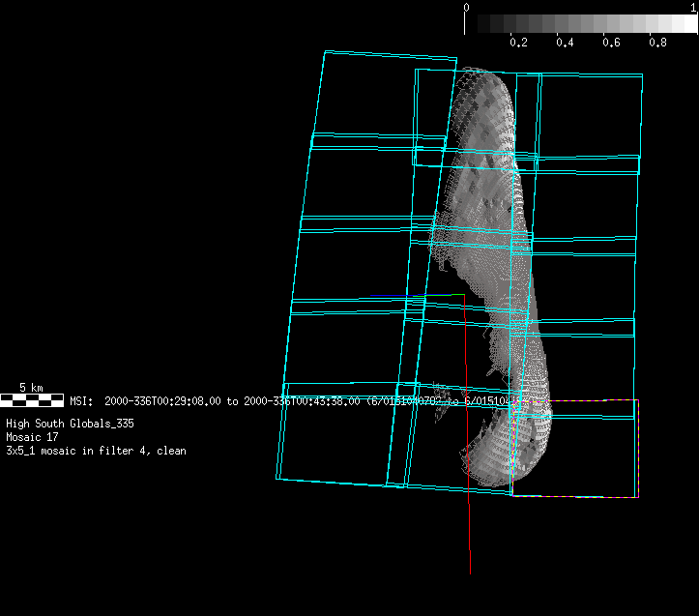The width and height of the screenshot is (699, 616).
Task: Click the checkered 5 km scale bar
Action: 32,398
